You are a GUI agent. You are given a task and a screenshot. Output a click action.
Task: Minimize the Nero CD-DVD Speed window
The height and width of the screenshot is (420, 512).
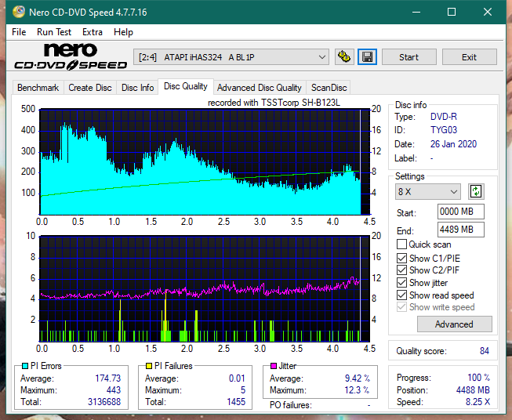tap(416, 12)
